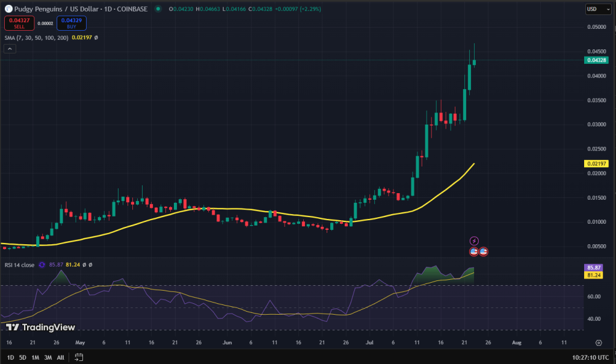Click the purple 85.87 RSI axis label
This screenshot has height=364, width=616.
pyautogui.click(x=594, y=268)
